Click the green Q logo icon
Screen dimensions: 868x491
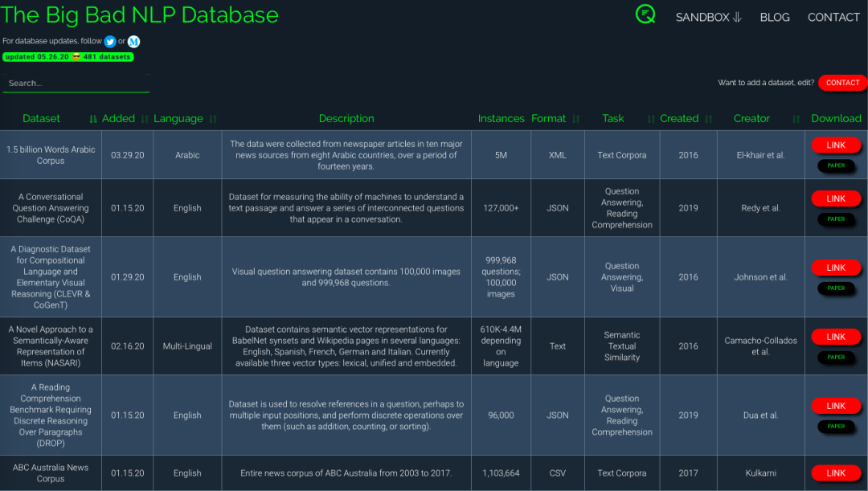[x=645, y=14]
